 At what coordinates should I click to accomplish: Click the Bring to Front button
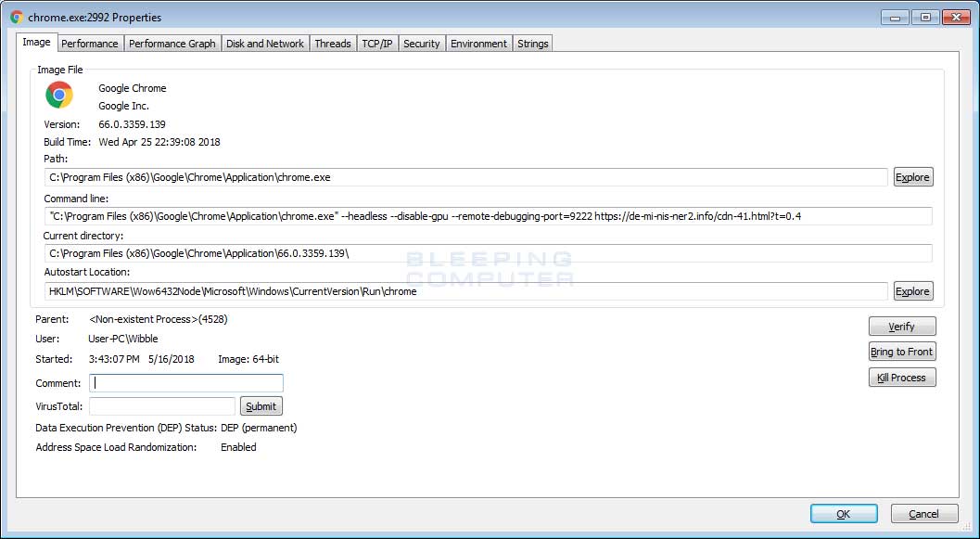[x=901, y=352]
